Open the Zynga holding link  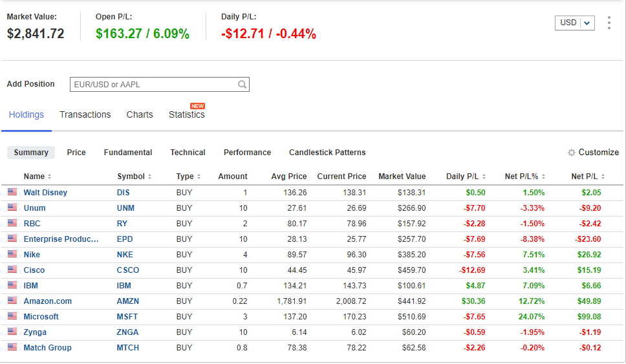[35, 332]
